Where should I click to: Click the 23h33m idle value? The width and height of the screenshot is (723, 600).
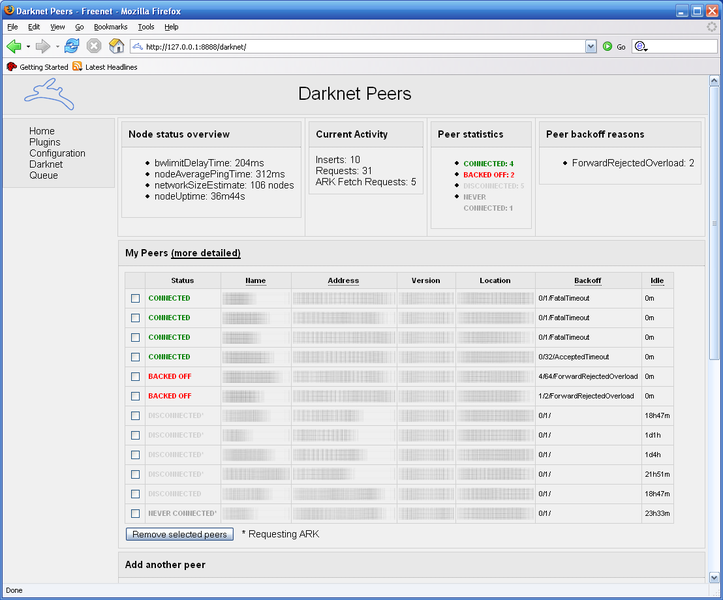pos(657,513)
